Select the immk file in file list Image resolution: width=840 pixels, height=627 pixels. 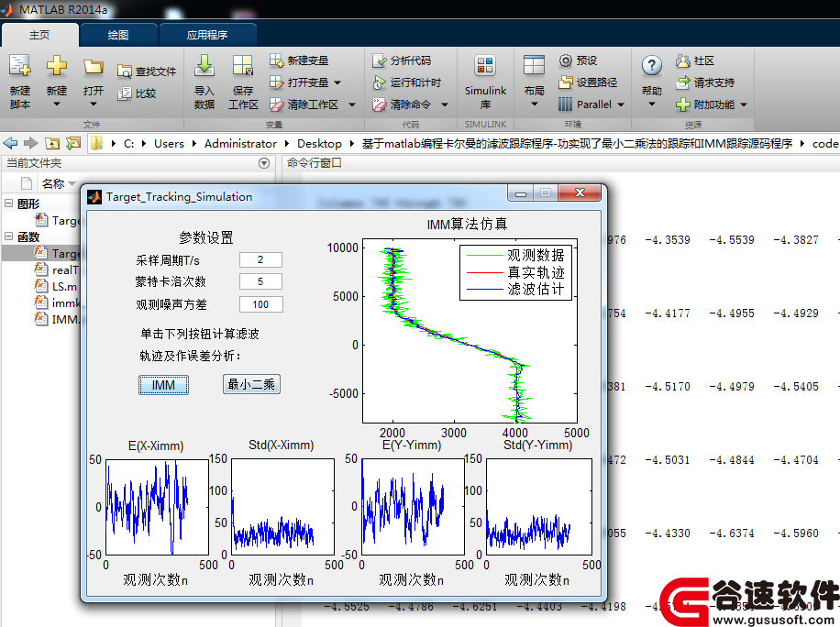click(57, 302)
